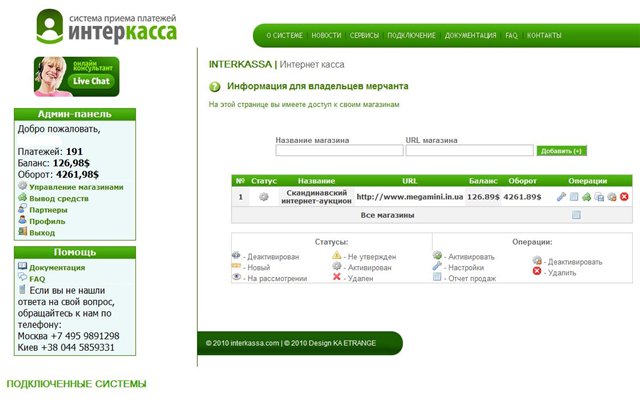The image size is (640, 403).
Task: Click Настройки wrench icon in operations legend
Action: [x=437, y=266]
